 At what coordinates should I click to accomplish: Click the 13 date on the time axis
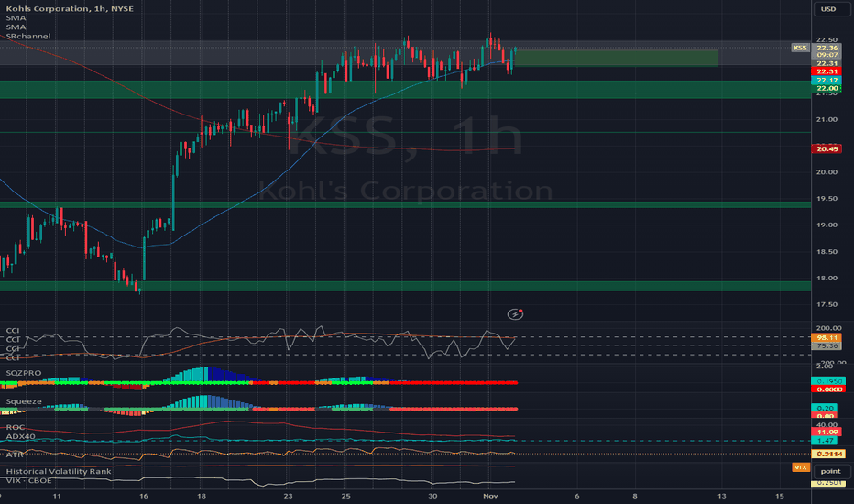pyautogui.click(x=722, y=496)
